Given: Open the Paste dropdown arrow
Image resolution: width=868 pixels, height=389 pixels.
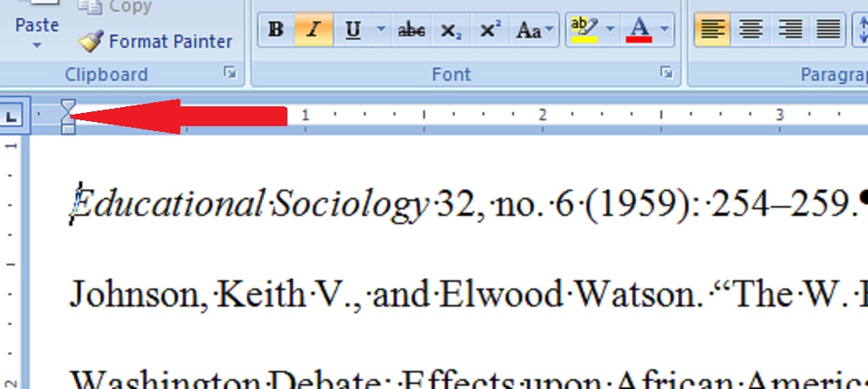Looking at the screenshot, I should point(36,45).
